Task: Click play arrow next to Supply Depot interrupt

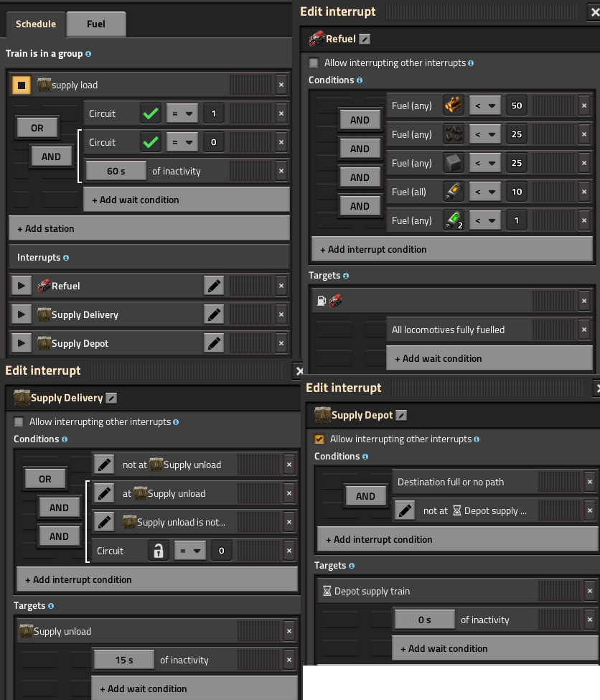Action: click(22, 343)
